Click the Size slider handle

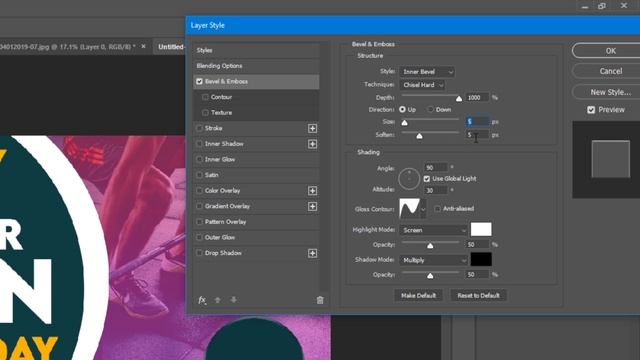404,122
